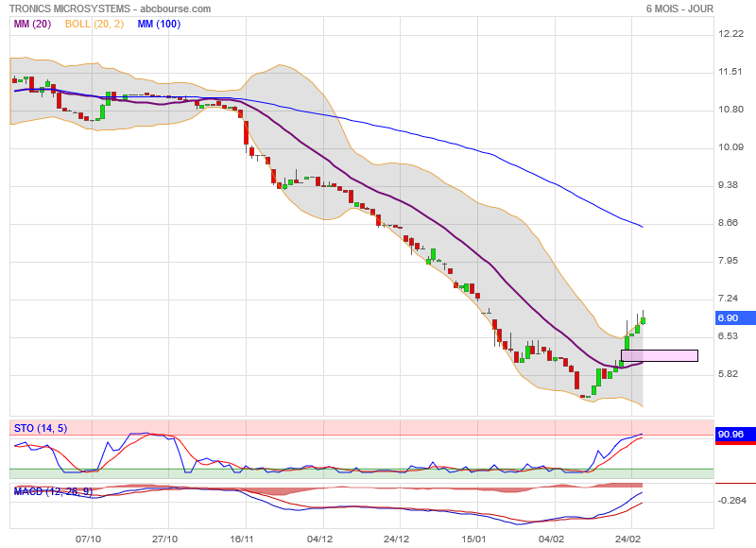
Task: Click the 07/10 date label
Action: point(88,539)
